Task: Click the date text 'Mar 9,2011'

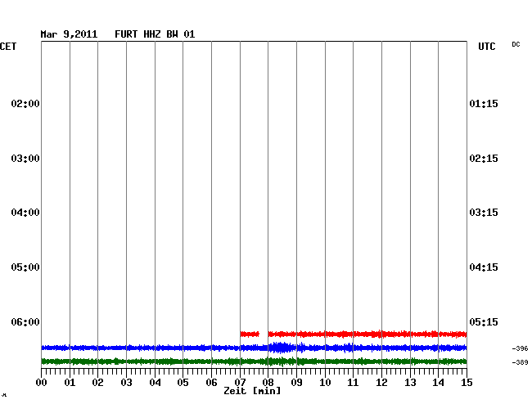Action: coord(69,34)
